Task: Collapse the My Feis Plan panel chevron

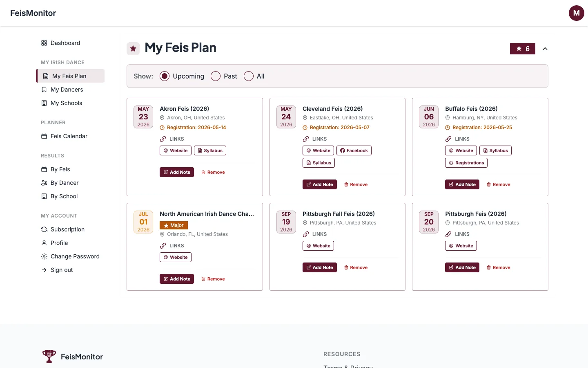Action: pyautogui.click(x=545, y=49)
